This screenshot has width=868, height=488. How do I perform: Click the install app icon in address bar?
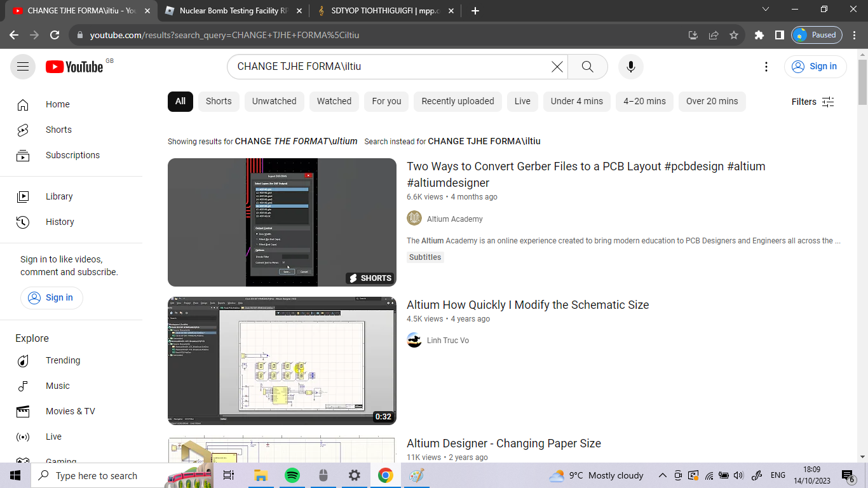pyautogui.click(x=693, y=35)
